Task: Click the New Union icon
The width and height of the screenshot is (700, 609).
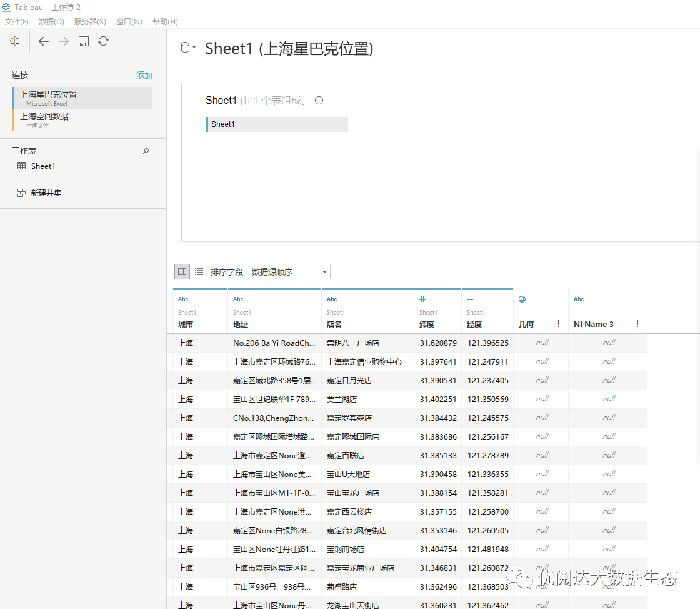Action: point(21,193)
